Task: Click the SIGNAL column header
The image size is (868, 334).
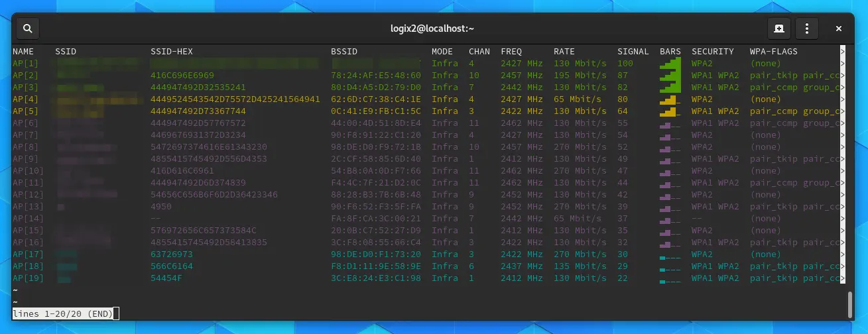Action: pyautogui.click(x=633, y=52)
